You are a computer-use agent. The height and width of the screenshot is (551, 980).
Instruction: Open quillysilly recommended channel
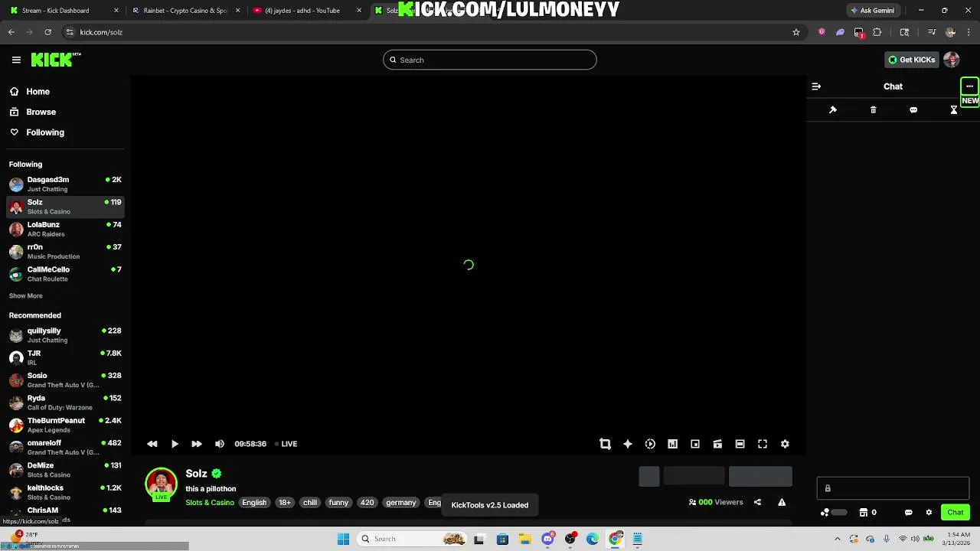(66, 335)
